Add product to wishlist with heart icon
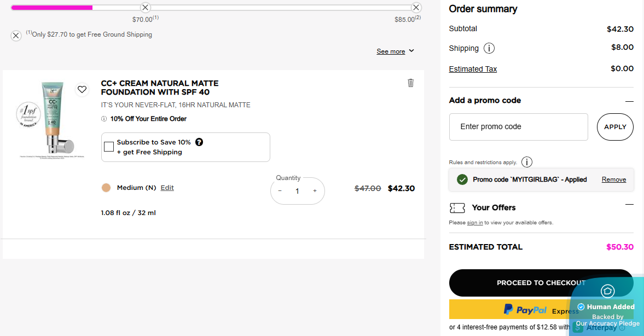 pyautogui.click(x=82, y=89)
